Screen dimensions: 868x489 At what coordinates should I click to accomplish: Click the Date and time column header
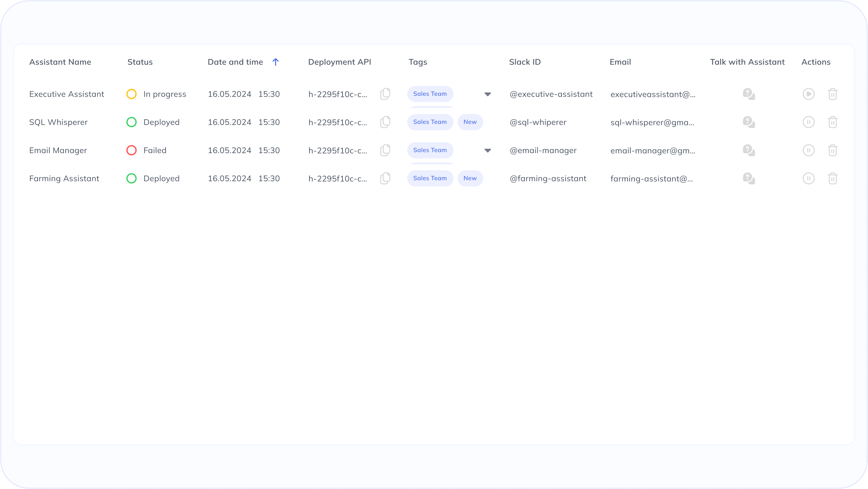click(x=235, y=62)
